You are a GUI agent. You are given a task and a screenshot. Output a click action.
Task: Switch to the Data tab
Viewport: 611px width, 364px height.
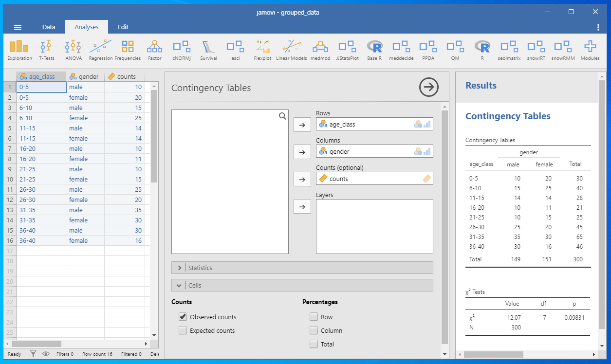coord(49,27)
